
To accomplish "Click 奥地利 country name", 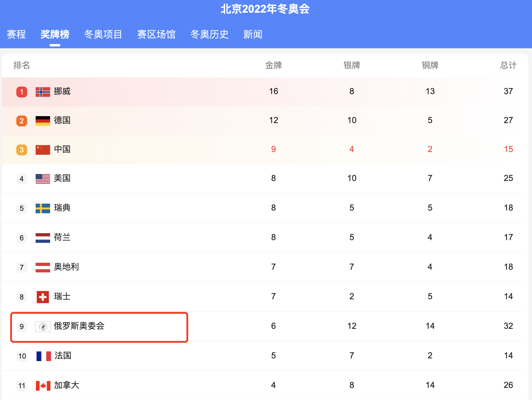I will tap(66, 267).
